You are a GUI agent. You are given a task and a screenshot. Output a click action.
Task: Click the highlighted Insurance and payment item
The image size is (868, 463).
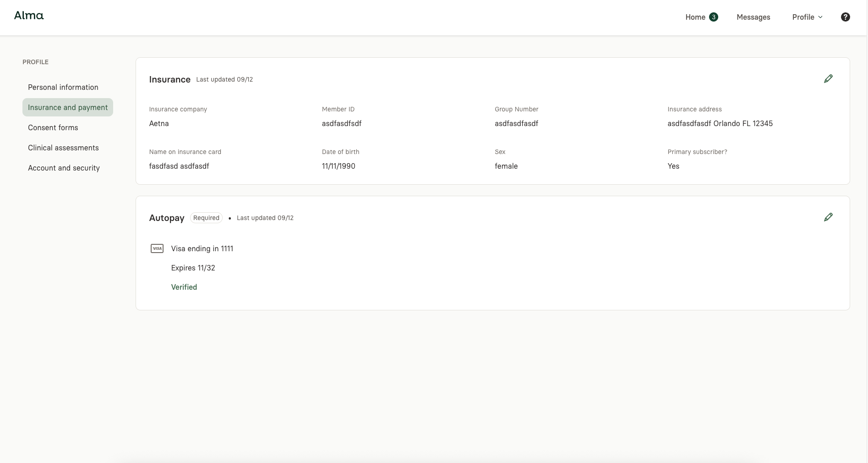point(67,107)
